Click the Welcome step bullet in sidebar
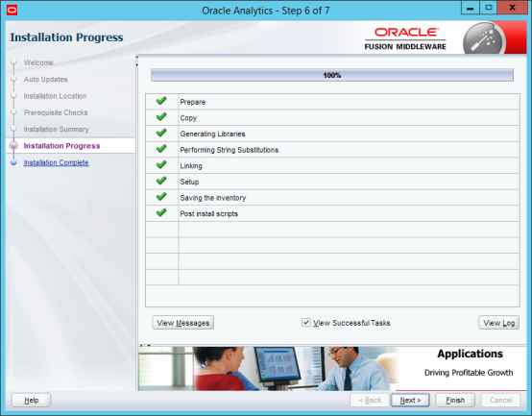 (13, 62)
